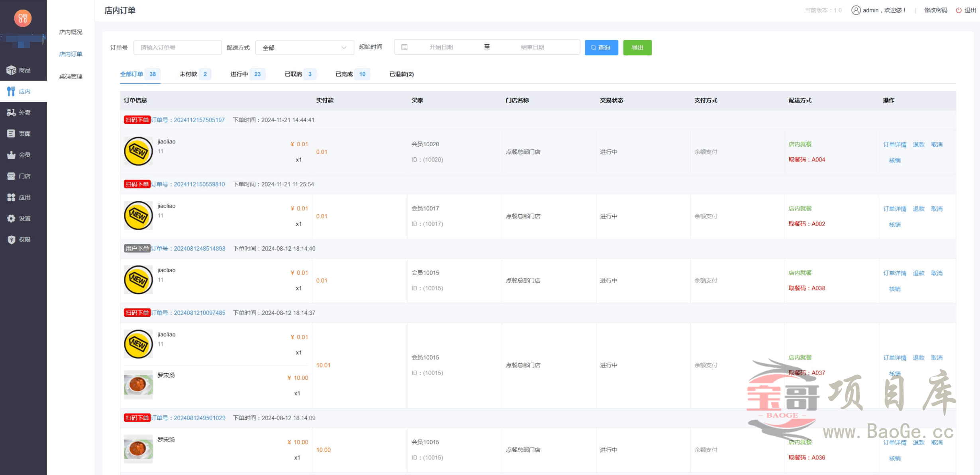
Task: Open the 会员 members crown section
Action: pos(23,155)
